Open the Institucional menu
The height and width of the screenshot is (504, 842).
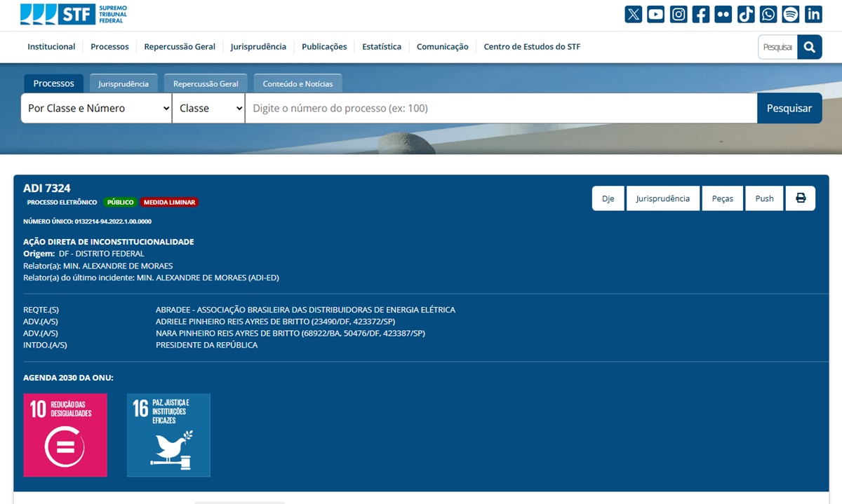pyautogui.click(x=51, y=47)
